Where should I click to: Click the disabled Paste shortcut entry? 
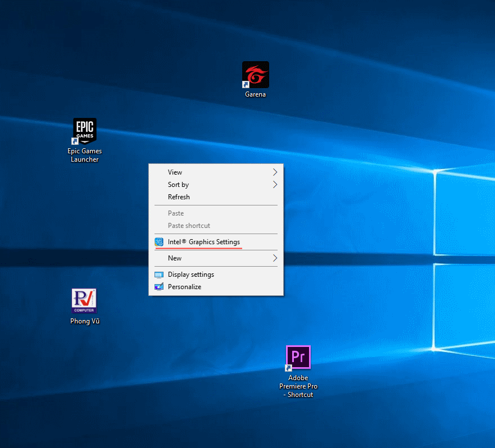tap(189, 226)
